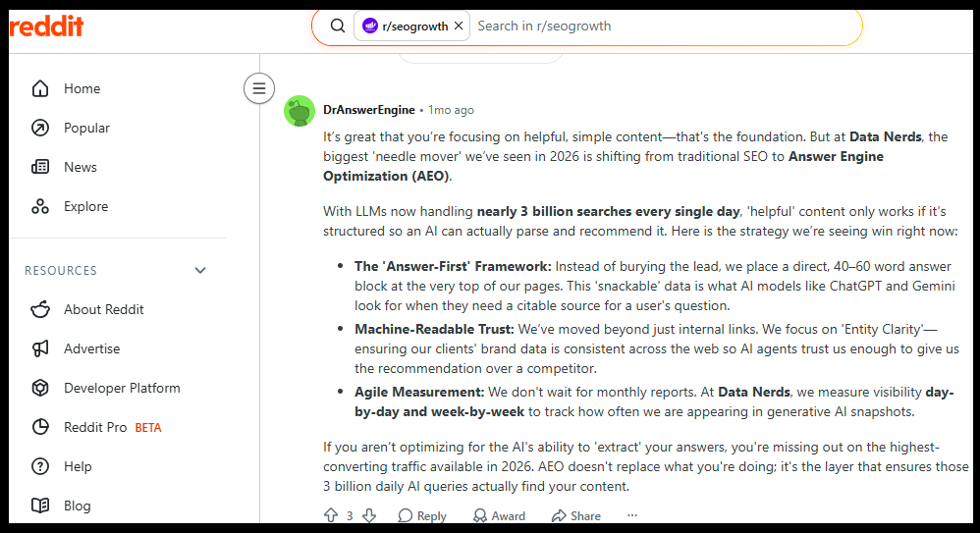
Task: Click the Search in r/seogrowth field
Action: (663, 26)
